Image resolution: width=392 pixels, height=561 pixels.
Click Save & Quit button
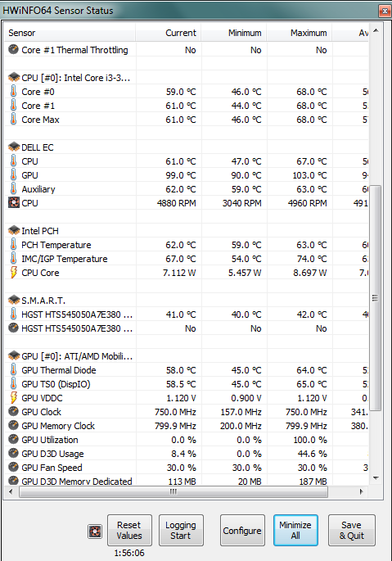click(352, 530)
